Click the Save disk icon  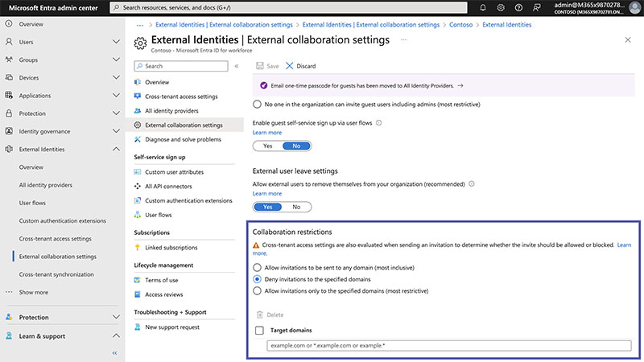point(259,66)
